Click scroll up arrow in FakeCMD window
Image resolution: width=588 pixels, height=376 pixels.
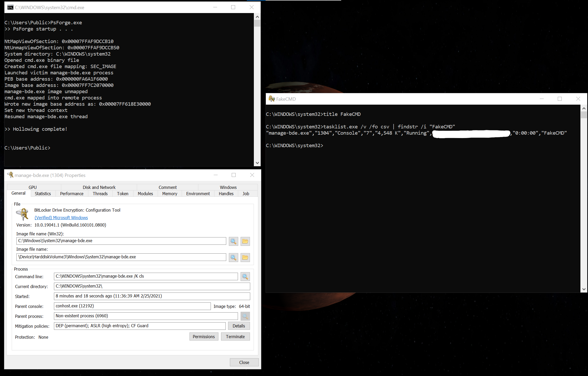coord(584,108)
